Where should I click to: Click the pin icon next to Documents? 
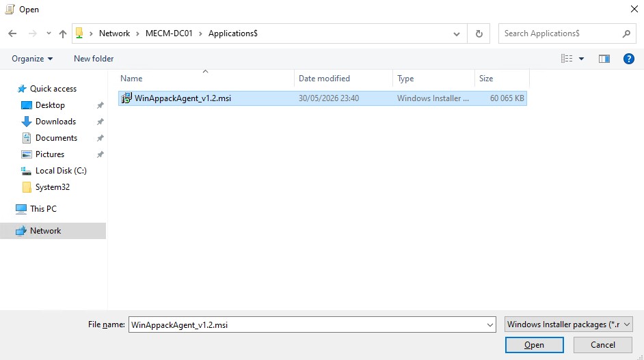tap(100, 139)
